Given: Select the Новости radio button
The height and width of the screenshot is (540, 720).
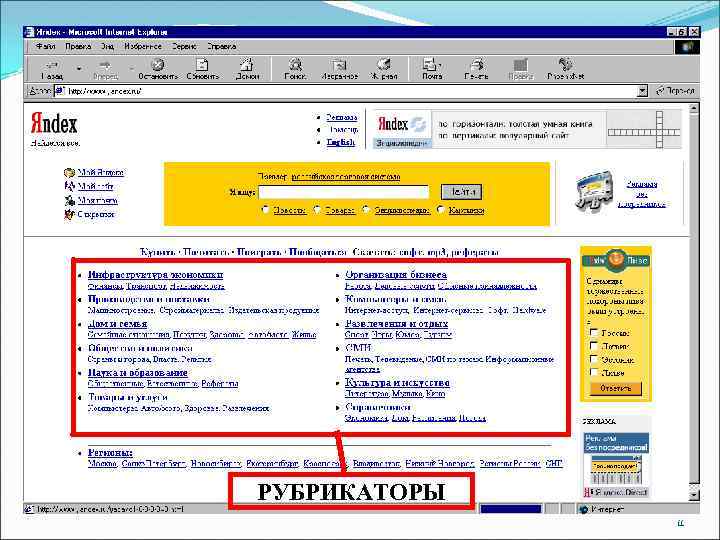Looking at the screenshot, I should pos(265,210).
